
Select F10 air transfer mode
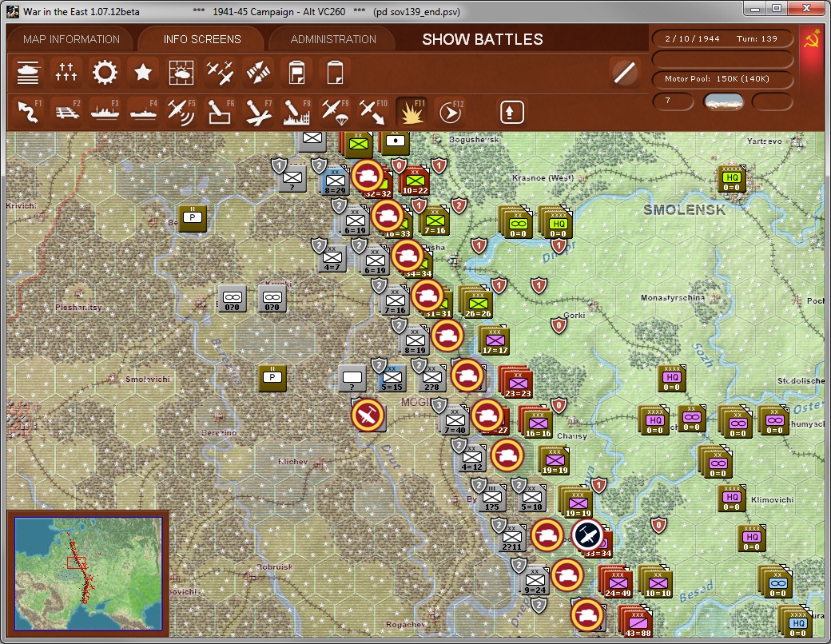point(373,112)
